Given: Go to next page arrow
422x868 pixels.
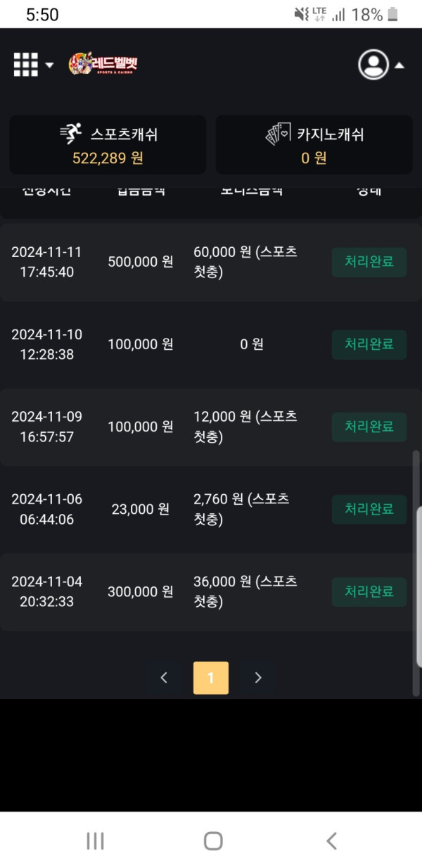Looking at the screenshot, I should 258,678.
